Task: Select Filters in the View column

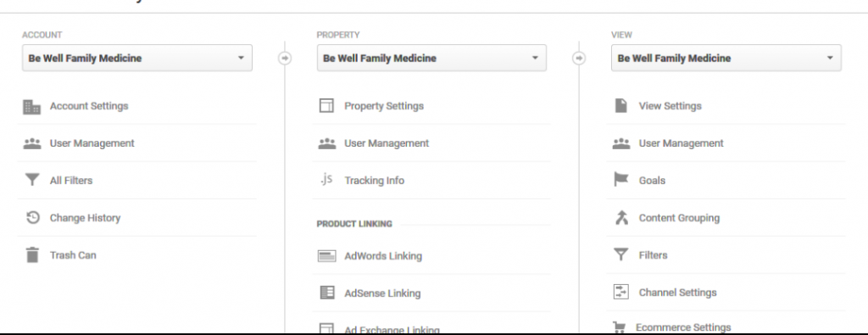Action: (654, 254)
